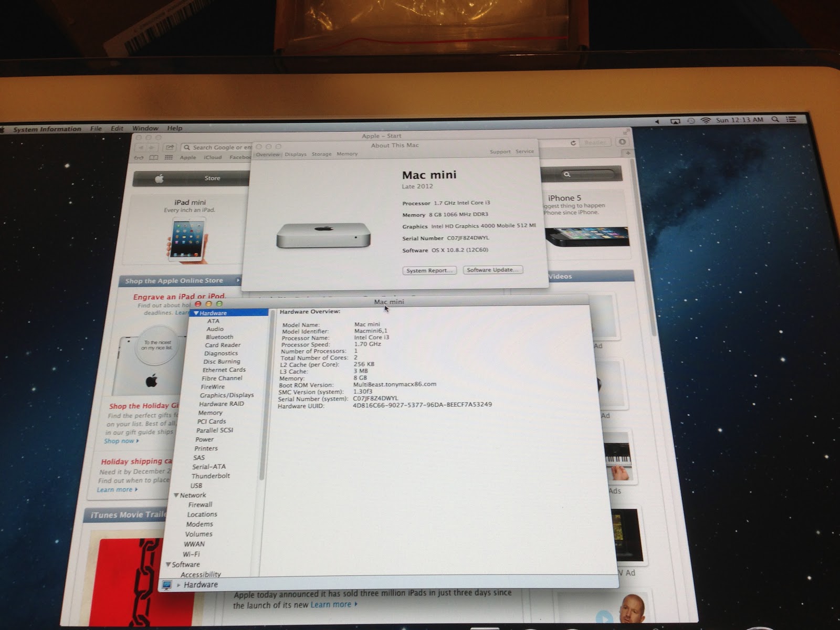This screenshot has height=630, width=840.
Task: Click the volume icon in menu bar
Action: coord(657,121)
